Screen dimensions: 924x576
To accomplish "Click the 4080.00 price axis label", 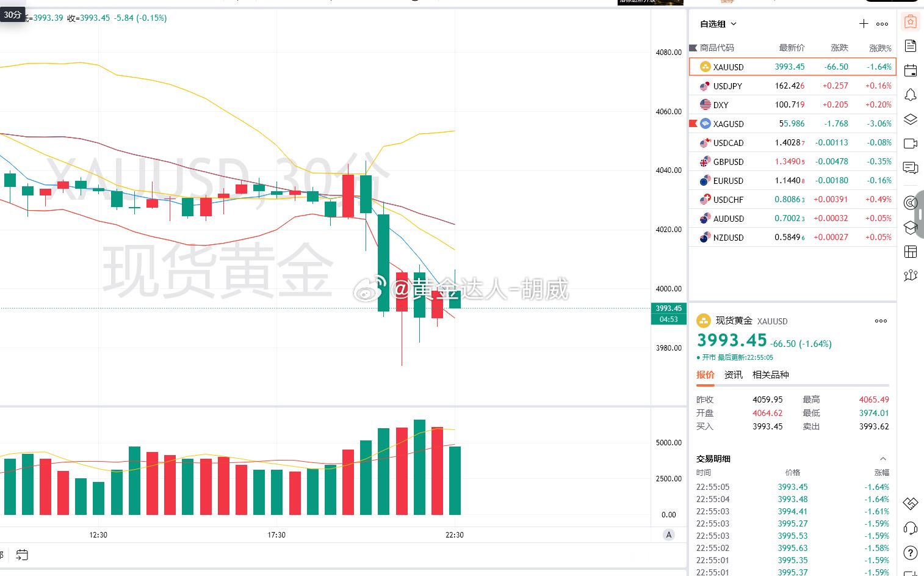I will [x=669, y=53].
